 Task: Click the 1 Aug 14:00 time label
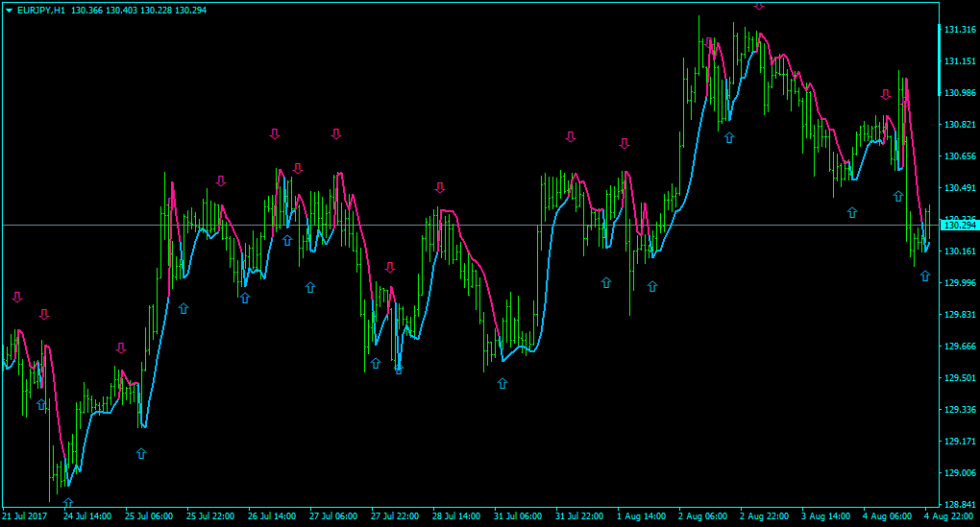641,516
